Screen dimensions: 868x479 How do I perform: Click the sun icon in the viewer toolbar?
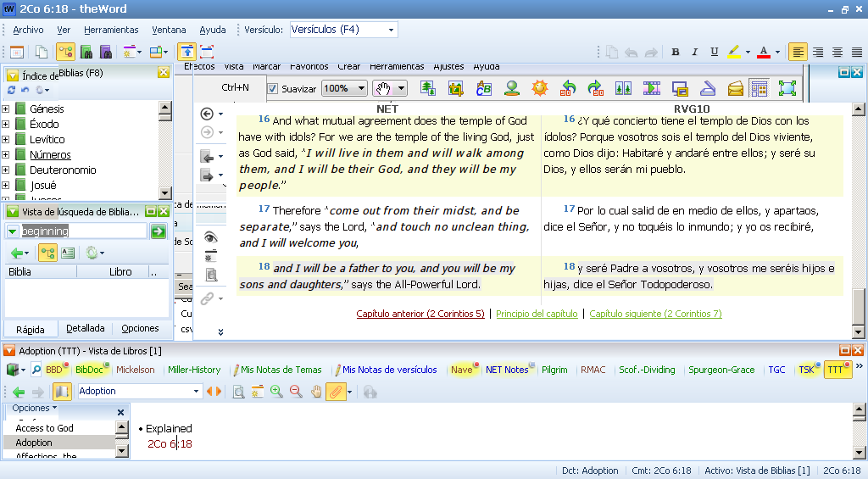[539, 88]
